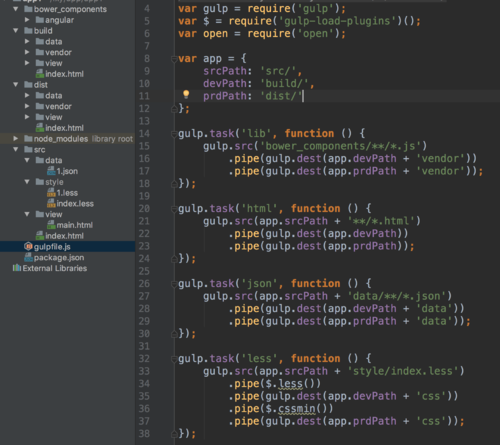
Task: Fold the 'less' task at line 32
Action: [174, 359]
